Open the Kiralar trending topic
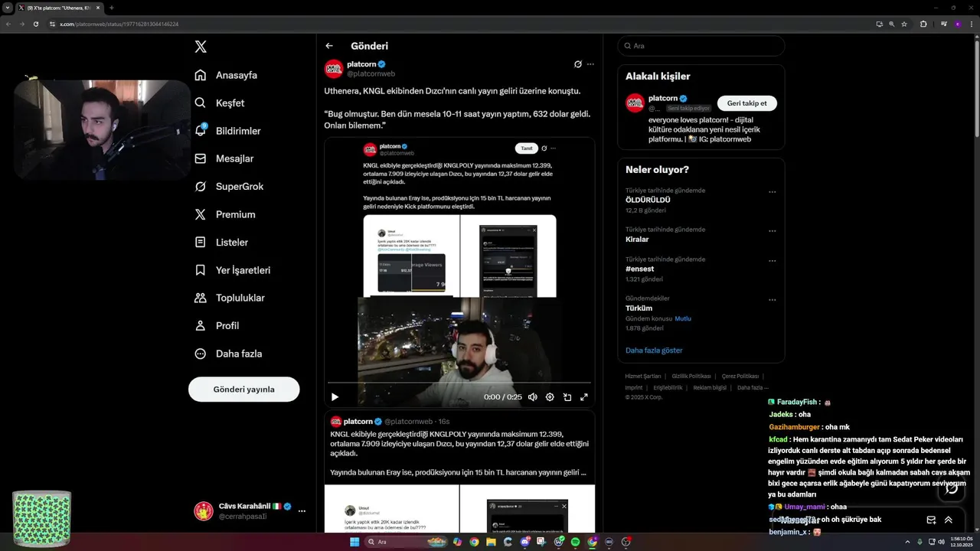Screen dimensions: 980x551 [x=637, y=240]
